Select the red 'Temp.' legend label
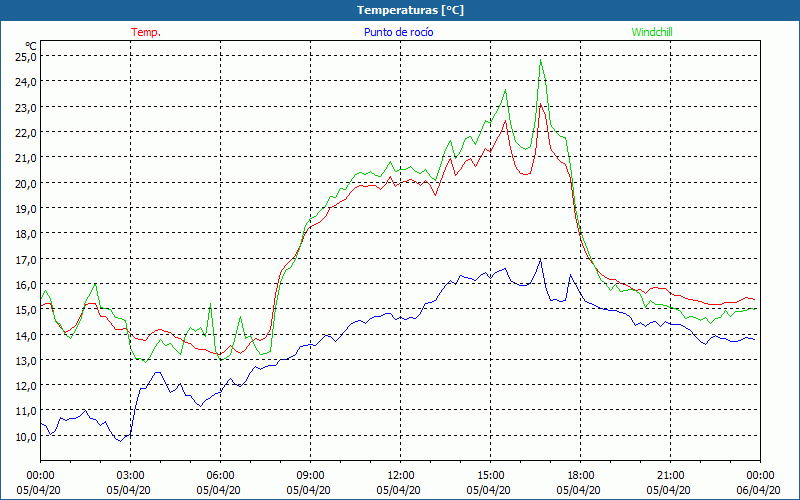Viewport: 800px width, 500px height. pos(146,32)
